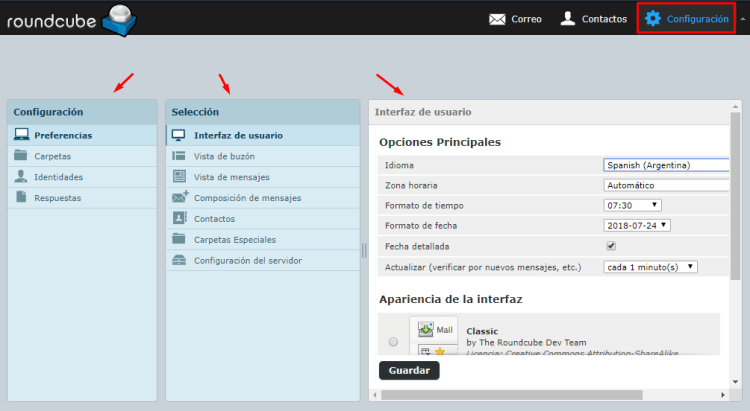Choose Vista de mensajes section
This screenshot has width=750, height=411.
(x=232, y=177)
